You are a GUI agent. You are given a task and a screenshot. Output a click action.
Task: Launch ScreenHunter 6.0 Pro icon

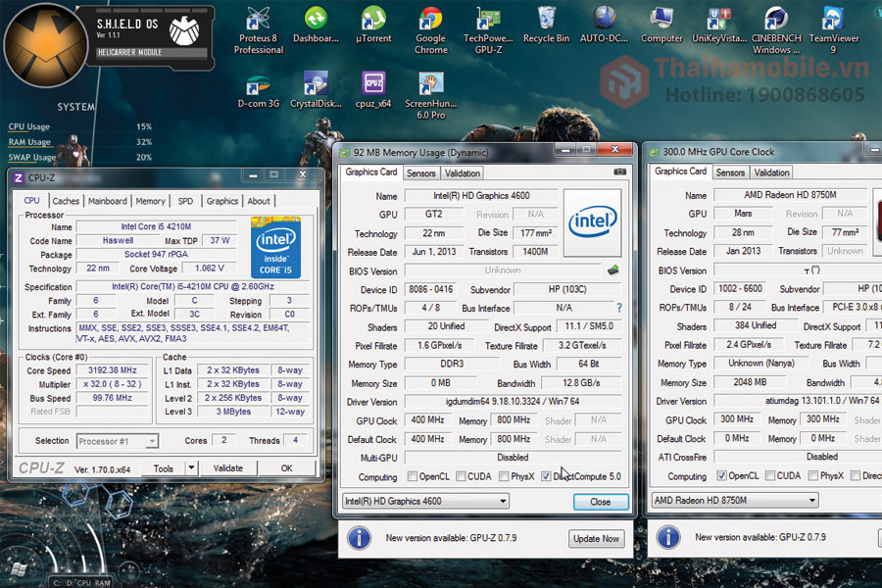tap(431, 95)
